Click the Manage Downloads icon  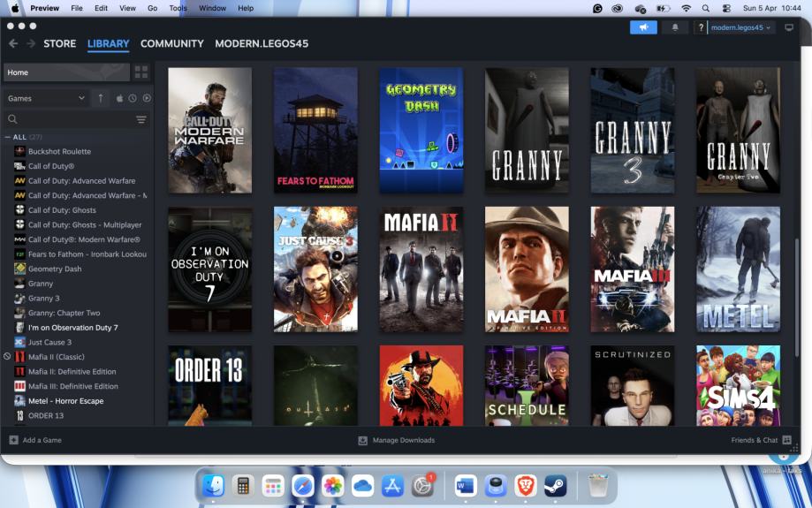pyautogui.click(x=362, y=440)
